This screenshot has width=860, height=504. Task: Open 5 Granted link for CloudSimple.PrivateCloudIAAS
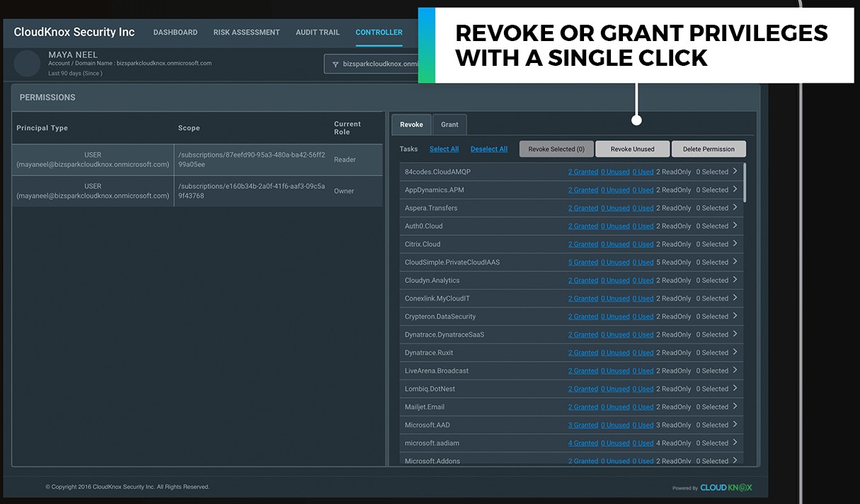[583, 263]
